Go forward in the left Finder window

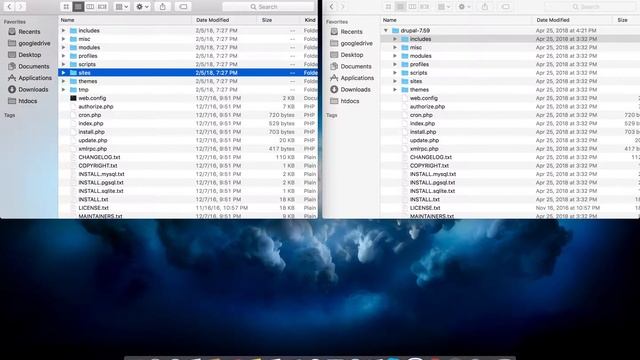click(20, 7)
